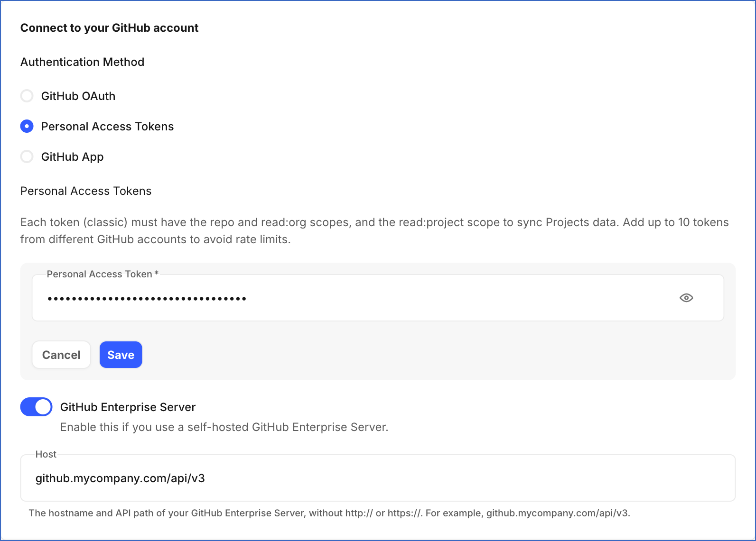Screen dimensions: 756x541
Task: Select the GitHub OAuth radio button
Action: (27, 96)
